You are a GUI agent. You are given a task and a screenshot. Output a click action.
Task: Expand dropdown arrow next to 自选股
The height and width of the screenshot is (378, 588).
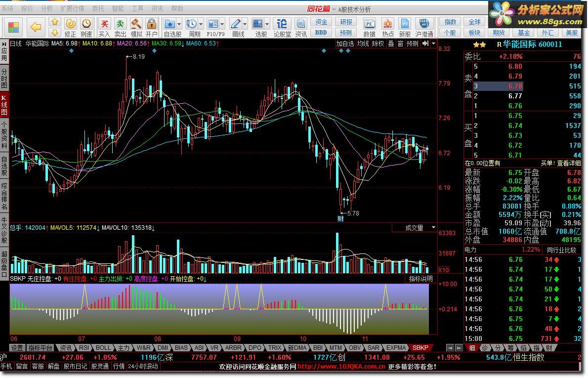[x=179, y=24]
